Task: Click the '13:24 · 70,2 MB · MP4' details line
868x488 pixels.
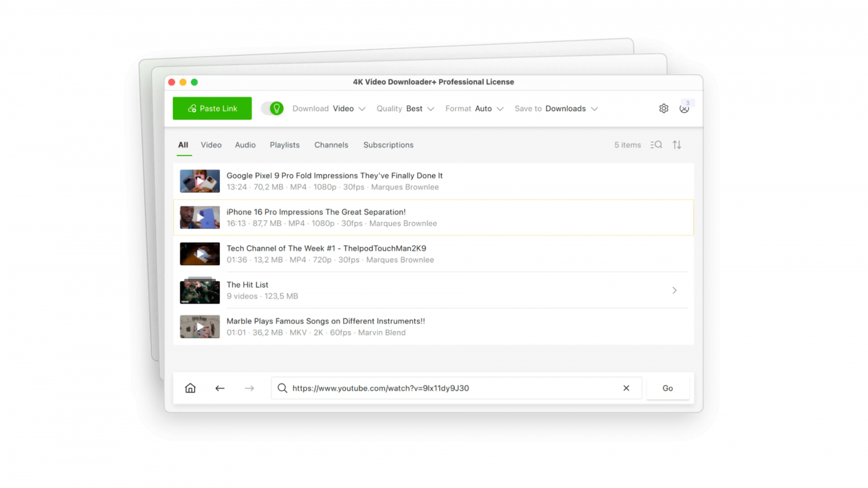Action: tap(333, 187)
